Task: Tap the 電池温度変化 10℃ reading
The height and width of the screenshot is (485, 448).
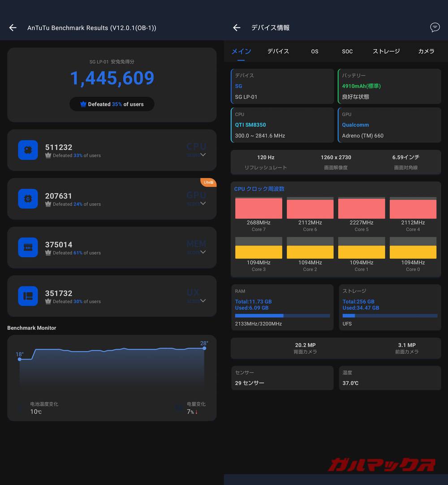Action: coord(44,408)
